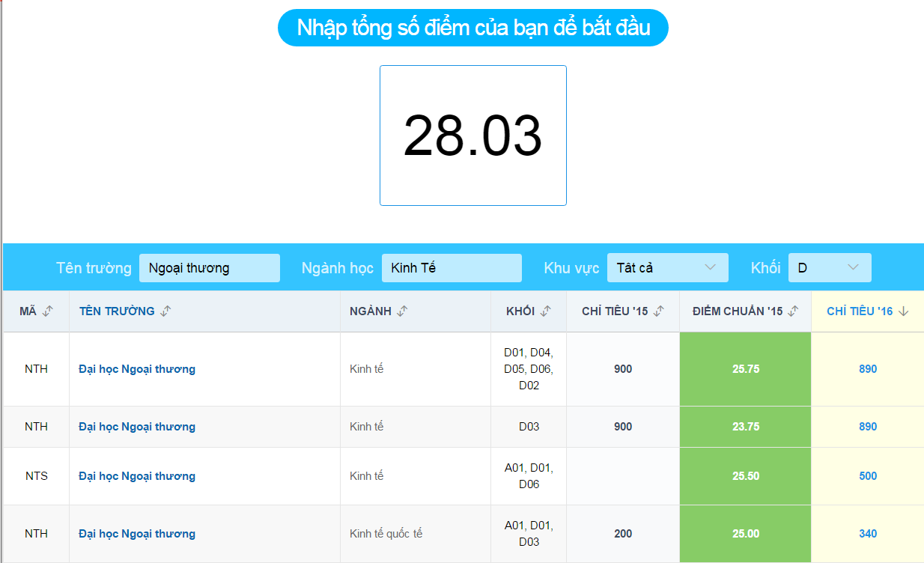The height and width of the screenshot is (563, 924).
Task: Click sort icon for CHỈ TIÊU '15
Action: 659,311
